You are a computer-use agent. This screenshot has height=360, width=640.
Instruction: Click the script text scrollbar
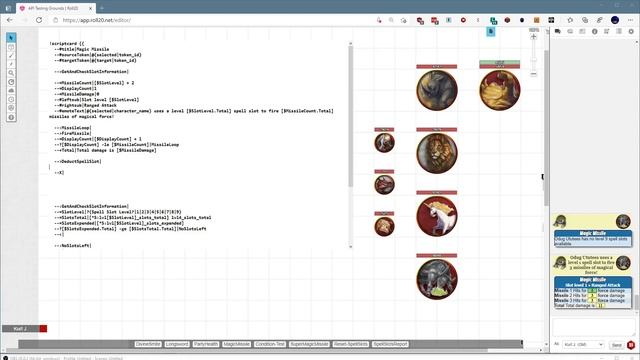coord(350,116)
